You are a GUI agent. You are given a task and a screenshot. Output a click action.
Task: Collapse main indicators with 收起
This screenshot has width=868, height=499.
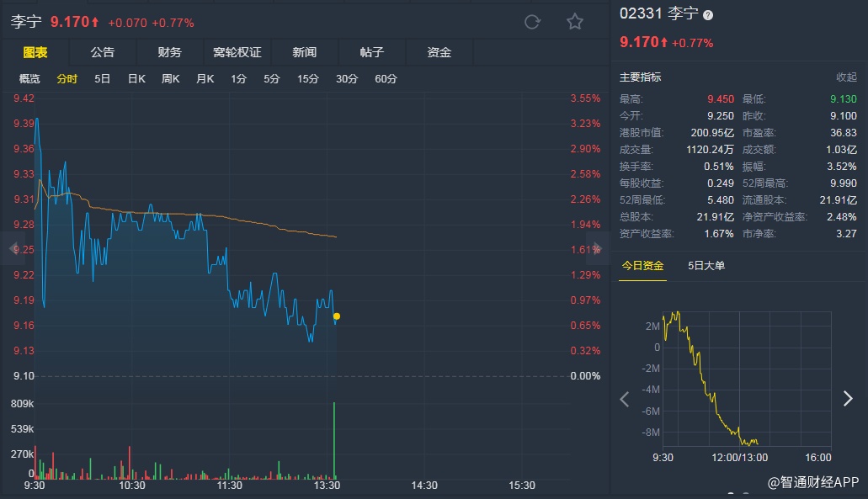click(846, 77)
